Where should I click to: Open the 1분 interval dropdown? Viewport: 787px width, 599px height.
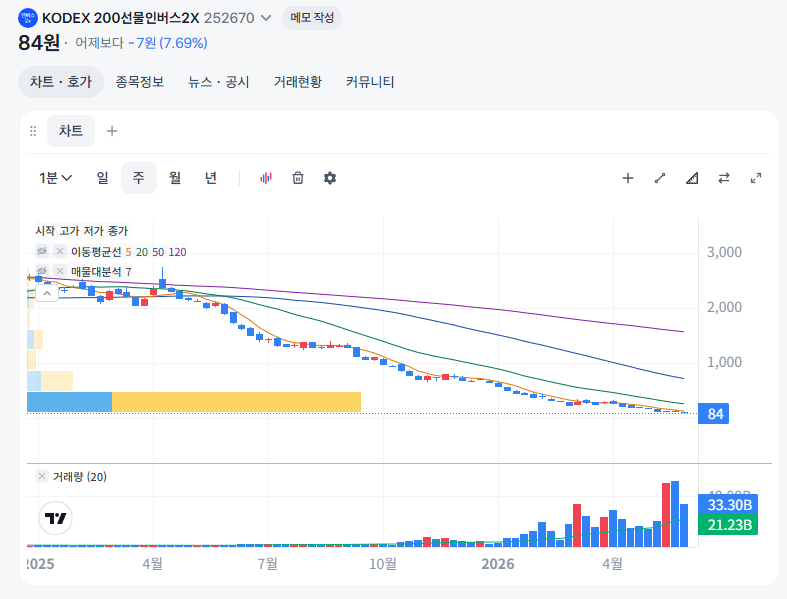pyautogui.click(x=55, y=178)
